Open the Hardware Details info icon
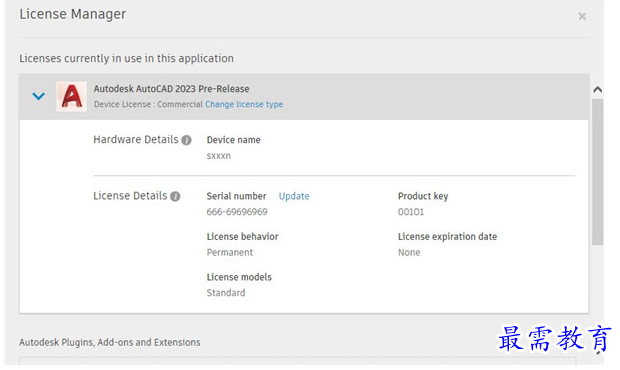Viewport: 620px width, 370px height. pyautogui.click(x=186, y=140)
